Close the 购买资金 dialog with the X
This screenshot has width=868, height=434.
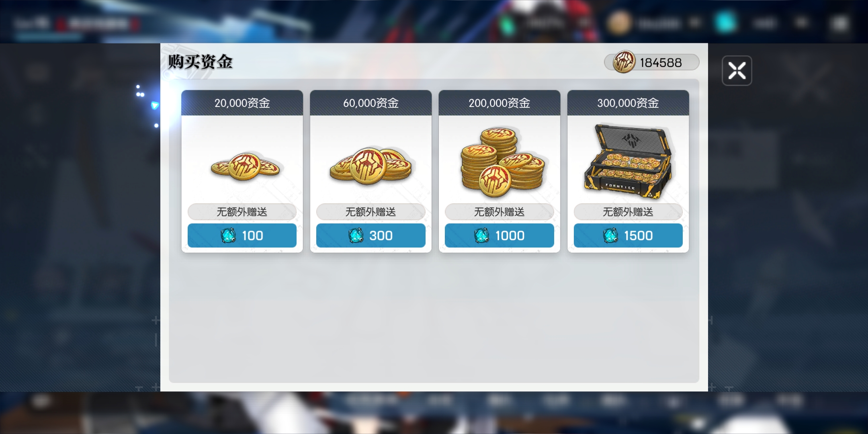[x=737, y=71]
